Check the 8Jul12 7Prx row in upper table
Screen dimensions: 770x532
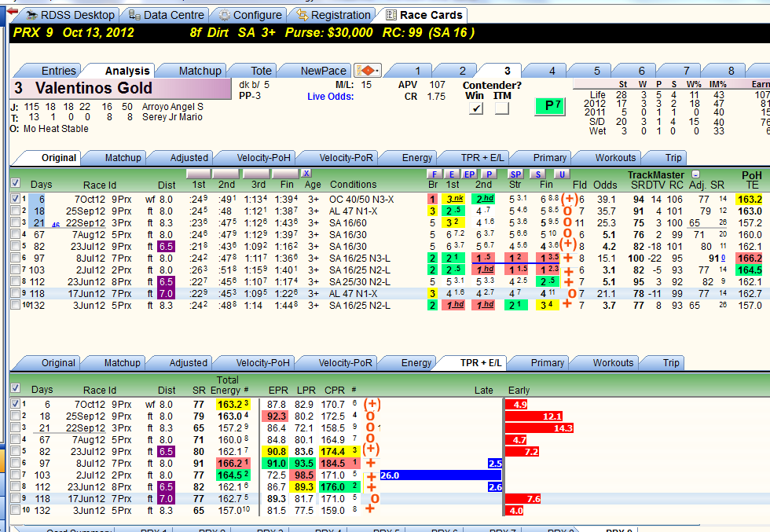(x=15, y=258)
